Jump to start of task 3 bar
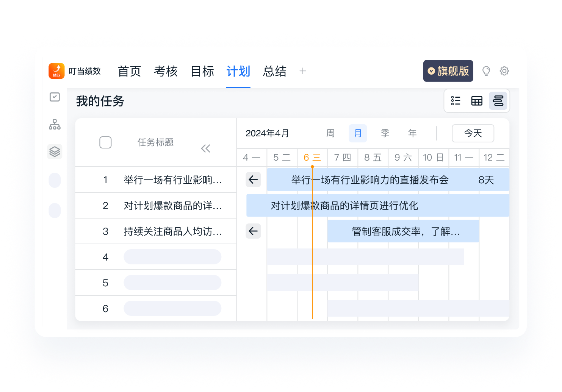 (x=253, y=231)
